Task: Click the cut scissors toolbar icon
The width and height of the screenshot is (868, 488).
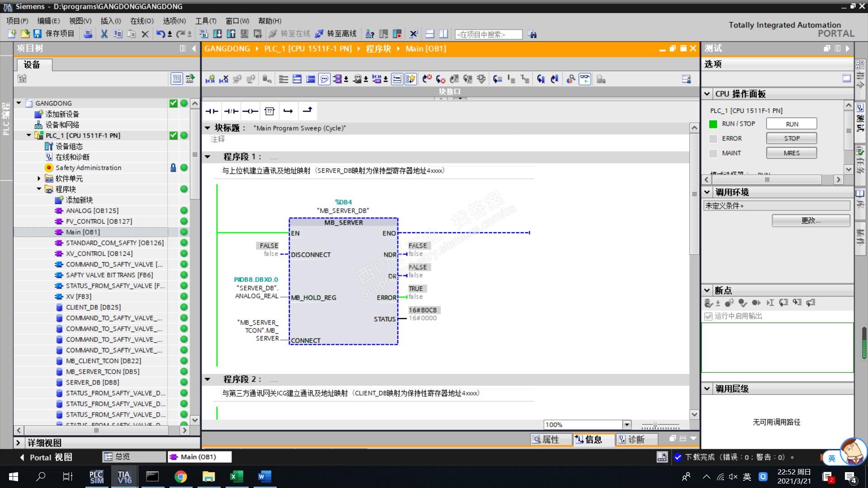Action: coord(104,34)
